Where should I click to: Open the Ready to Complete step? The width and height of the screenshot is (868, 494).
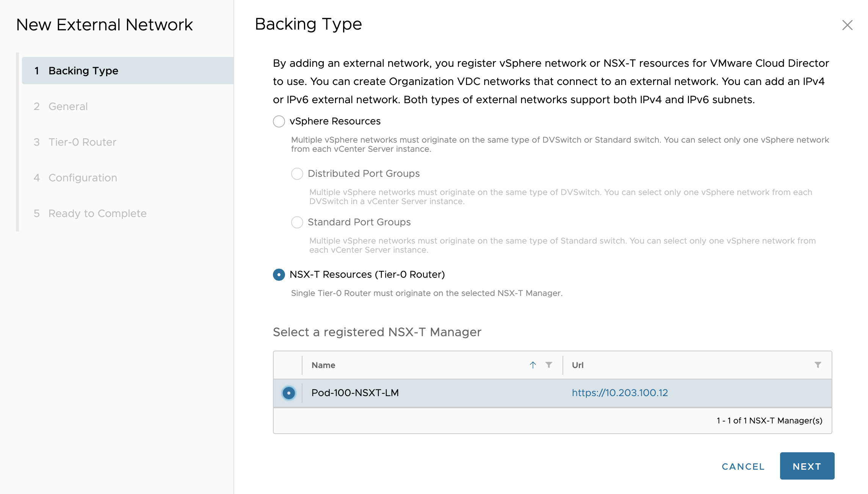point(97,213)
